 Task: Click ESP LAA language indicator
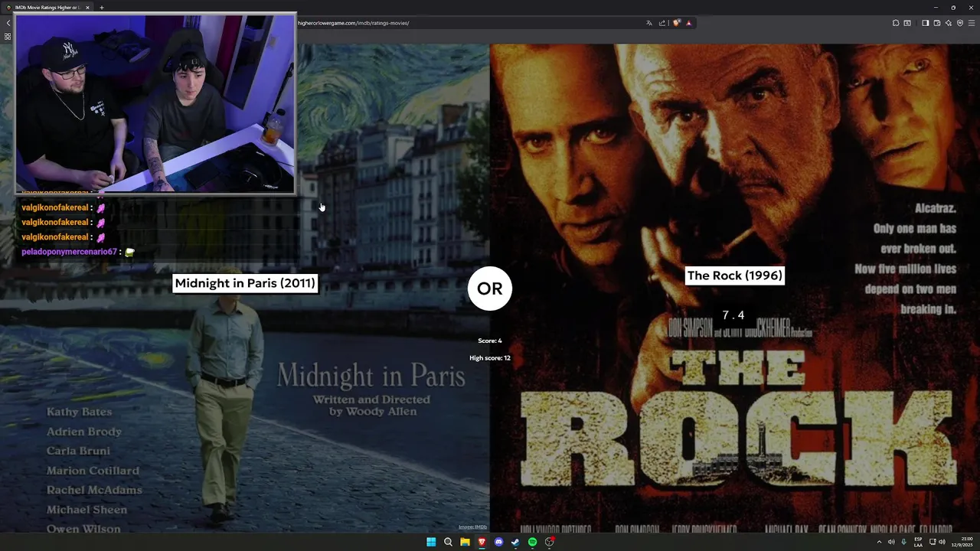[918, 542]
